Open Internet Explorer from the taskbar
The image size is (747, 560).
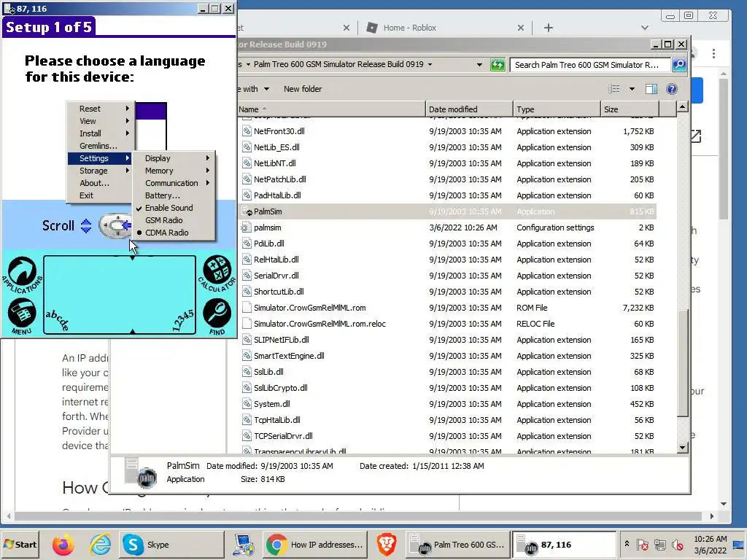click(x=100, y=545)
